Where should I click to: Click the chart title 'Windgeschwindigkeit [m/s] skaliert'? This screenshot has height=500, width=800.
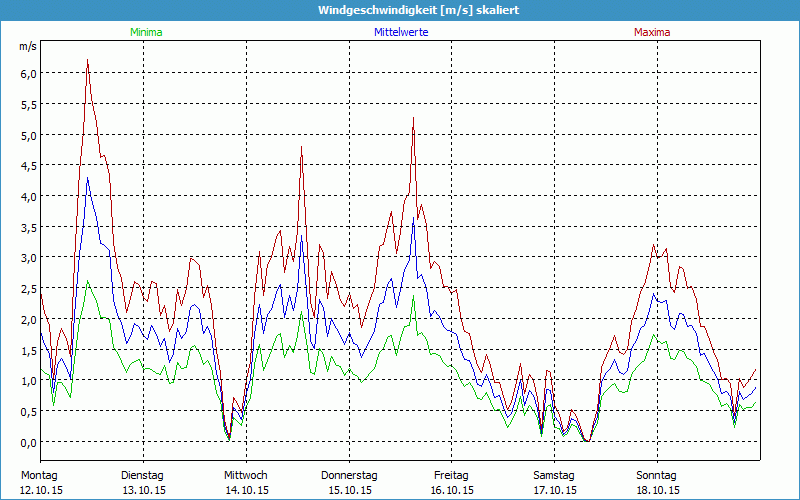(418, 10)
